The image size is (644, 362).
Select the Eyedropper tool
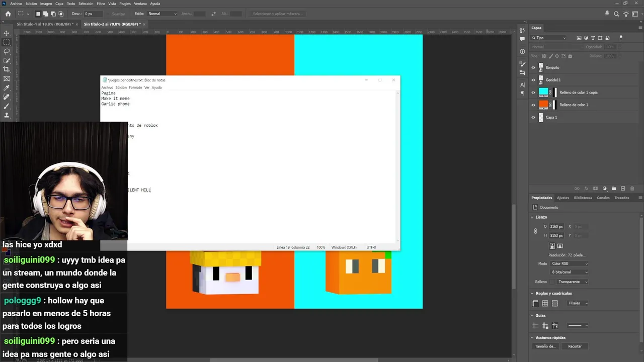click(7, 88)
